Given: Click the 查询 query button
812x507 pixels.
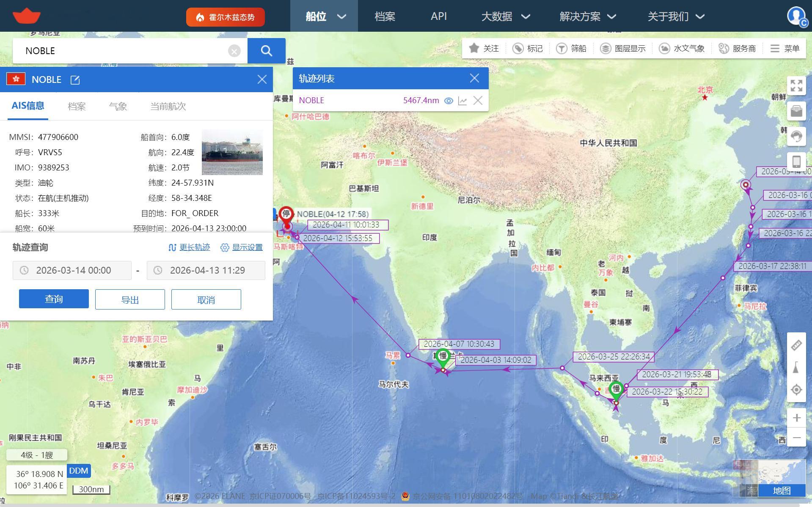Looking at the screenshot, I should pos(53,299).
